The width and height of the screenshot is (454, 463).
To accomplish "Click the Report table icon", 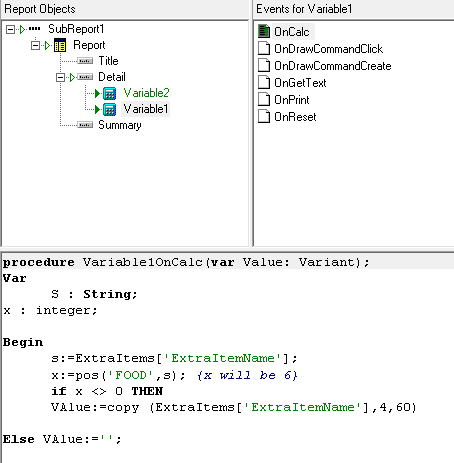I will point(60,45).
